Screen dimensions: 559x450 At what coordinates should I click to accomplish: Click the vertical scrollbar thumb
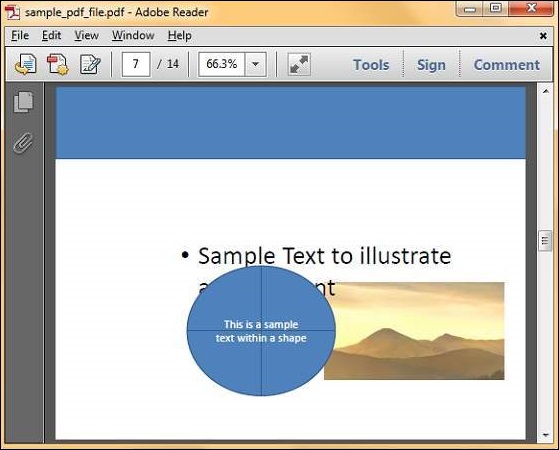(545, 241)
